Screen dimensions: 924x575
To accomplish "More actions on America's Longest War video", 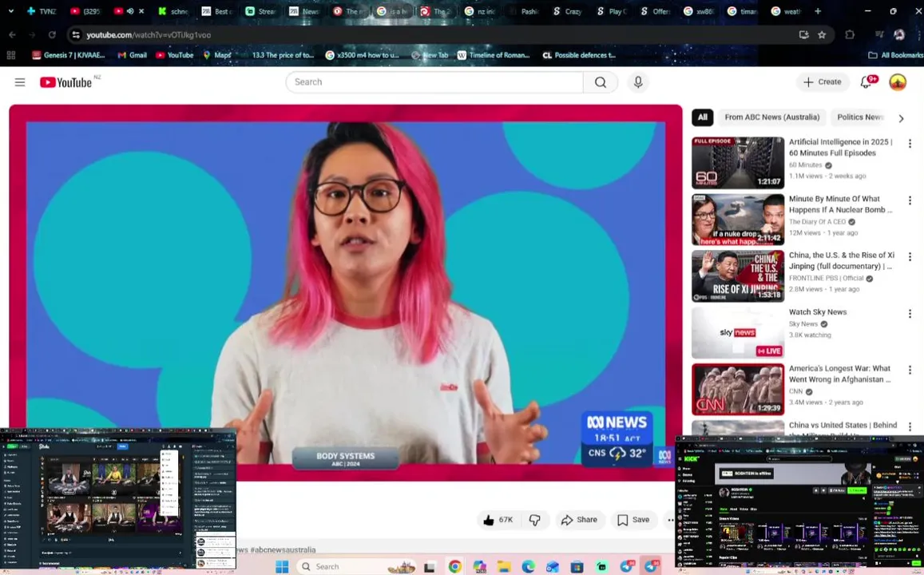I will pos(910,370).
